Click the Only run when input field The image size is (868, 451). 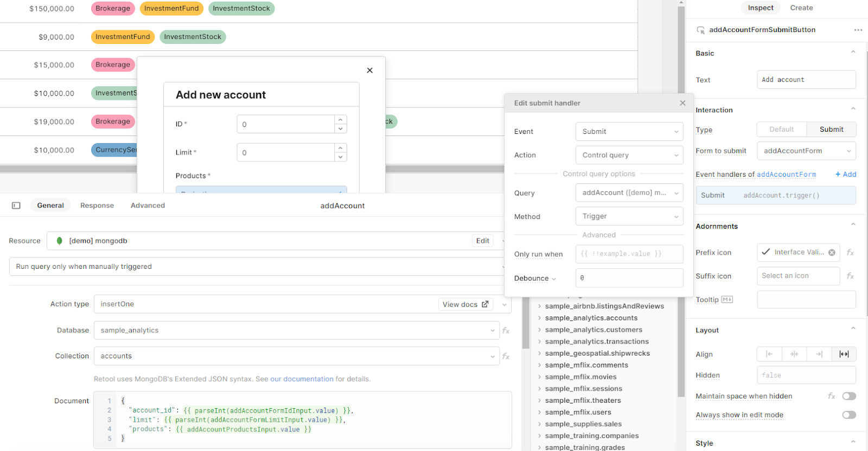coord(629,254)
